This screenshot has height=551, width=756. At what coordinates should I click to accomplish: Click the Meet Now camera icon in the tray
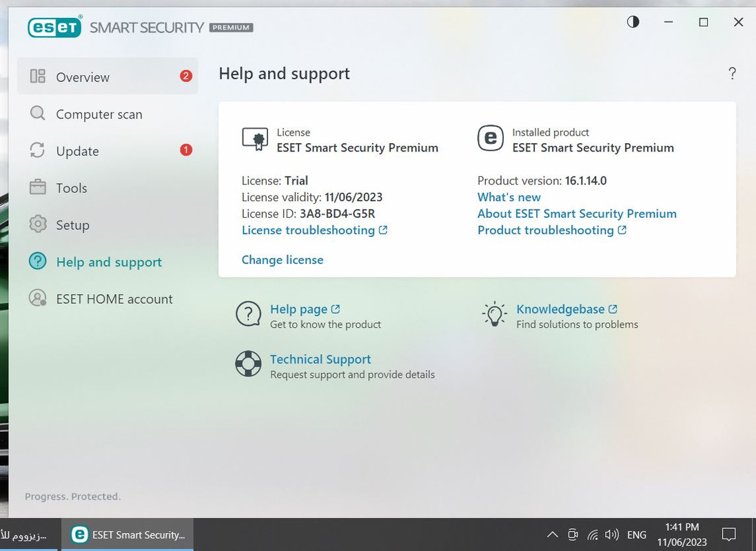(x=573, y=534)
